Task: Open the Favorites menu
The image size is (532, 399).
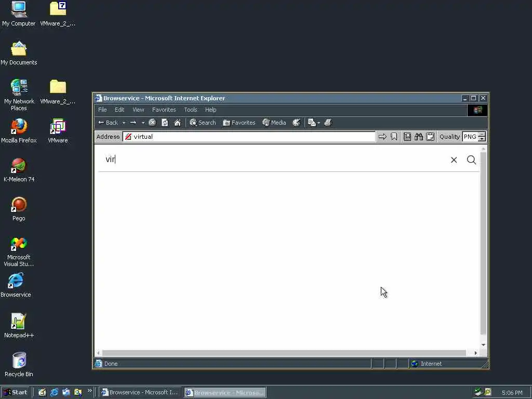Action: pos(164,110)
